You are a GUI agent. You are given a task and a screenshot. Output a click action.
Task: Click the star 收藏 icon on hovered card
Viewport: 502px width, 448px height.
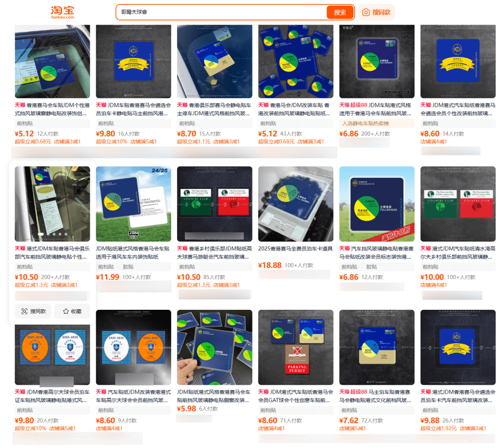click(66, 311)
